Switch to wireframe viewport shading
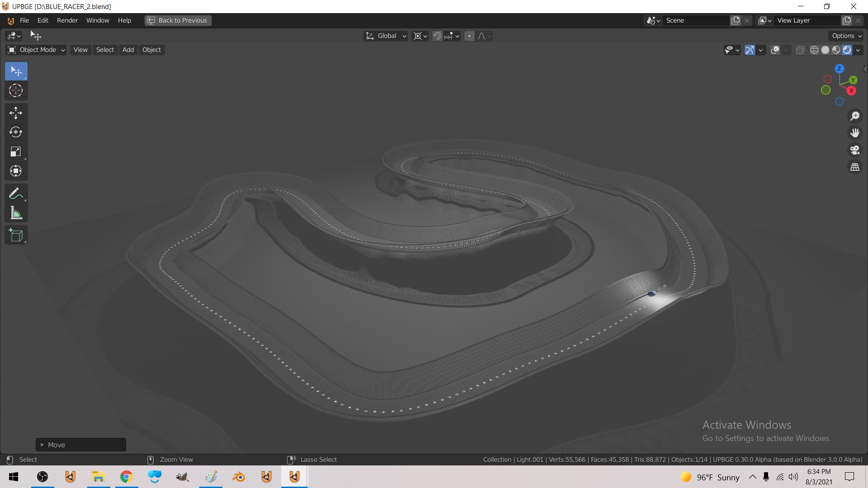Viewport: 868px width, 488px height. point(814,50)
